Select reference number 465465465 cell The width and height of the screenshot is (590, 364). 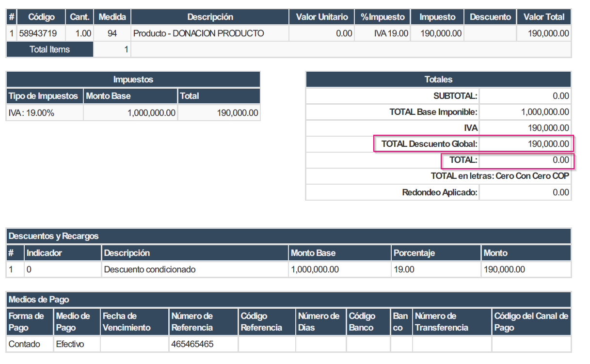pyautogui.click(x=192, y=344)
